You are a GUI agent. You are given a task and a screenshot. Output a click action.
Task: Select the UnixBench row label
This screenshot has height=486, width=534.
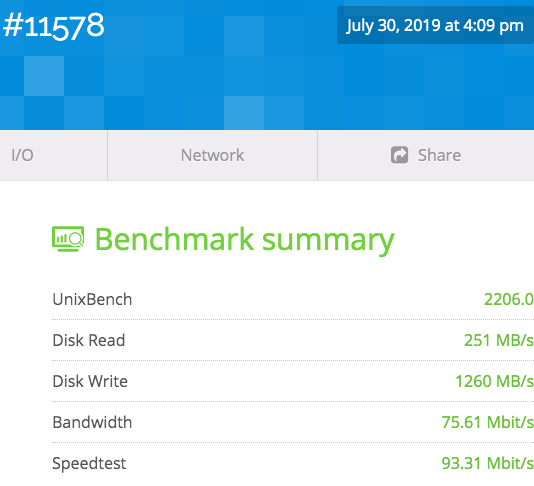[92, 299]
